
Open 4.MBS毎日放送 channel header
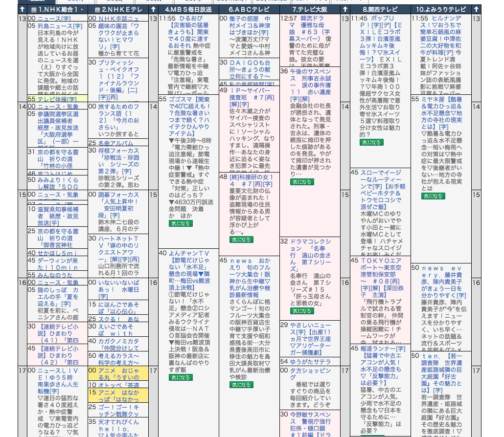[x=188, y=9]
